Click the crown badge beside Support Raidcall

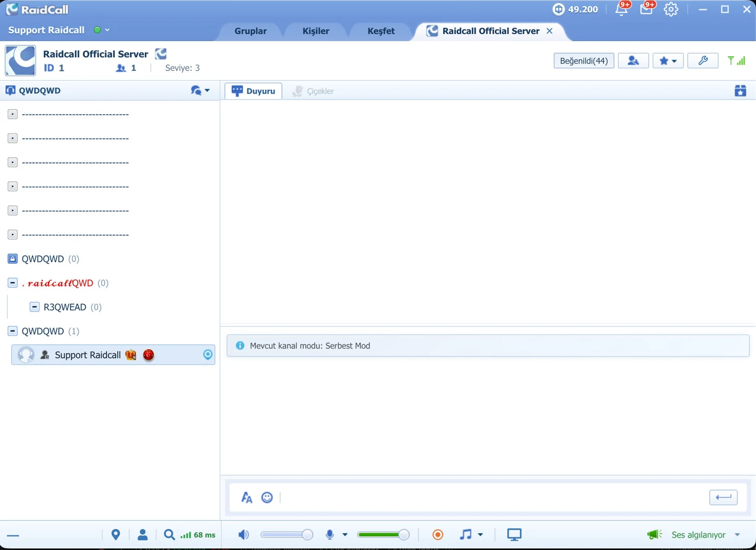pyautogui.click(x=131, y=355)
